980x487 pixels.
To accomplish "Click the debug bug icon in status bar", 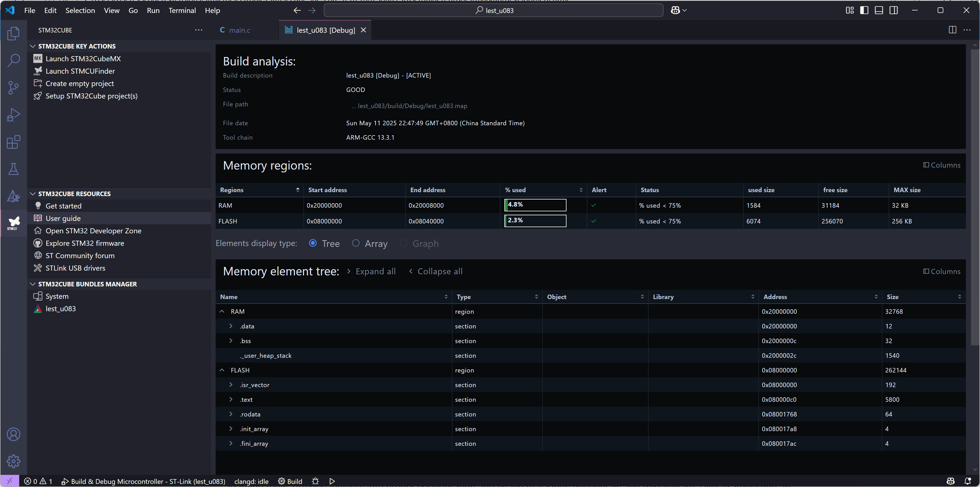I will (x=315, y=481).
